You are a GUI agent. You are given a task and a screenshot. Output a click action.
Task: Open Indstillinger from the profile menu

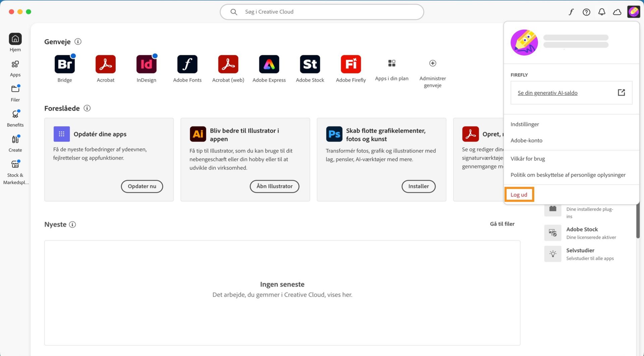525,124
